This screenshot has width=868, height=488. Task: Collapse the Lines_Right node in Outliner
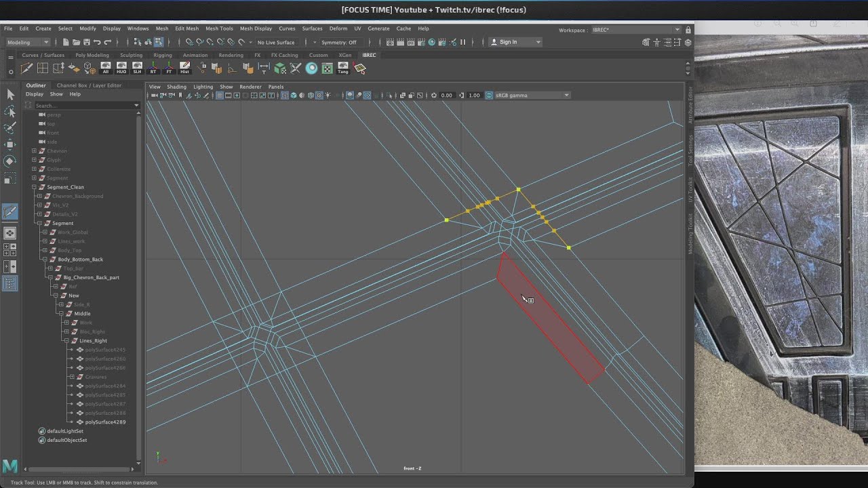pyautogui.click(x=66, y=341)
